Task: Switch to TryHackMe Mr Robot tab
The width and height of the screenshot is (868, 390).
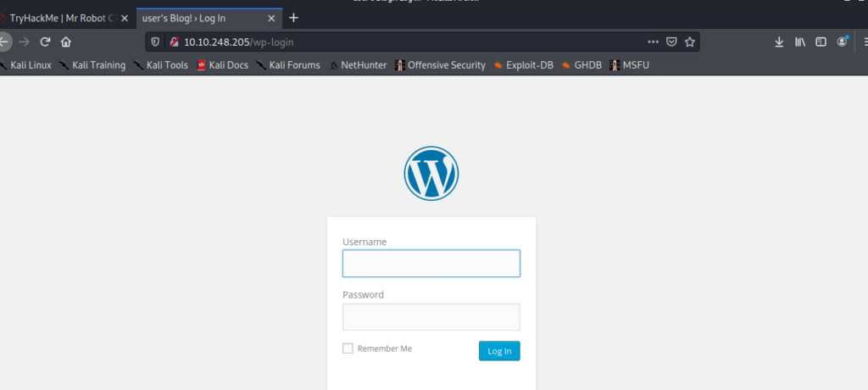Action: [x=63, y=19]
